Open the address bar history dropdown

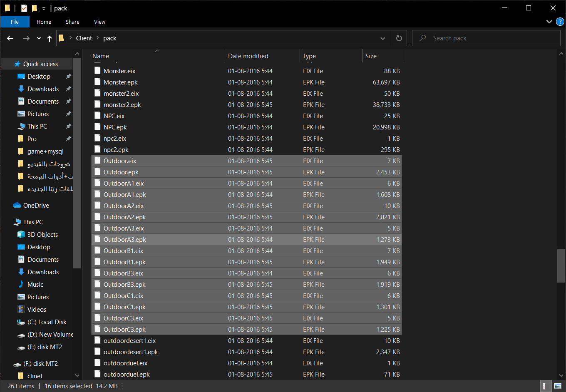[383, 38]
